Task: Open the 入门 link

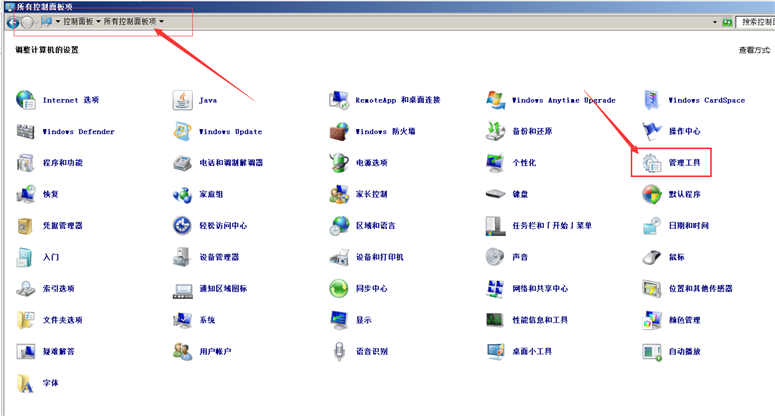Action: click(51, 257)
